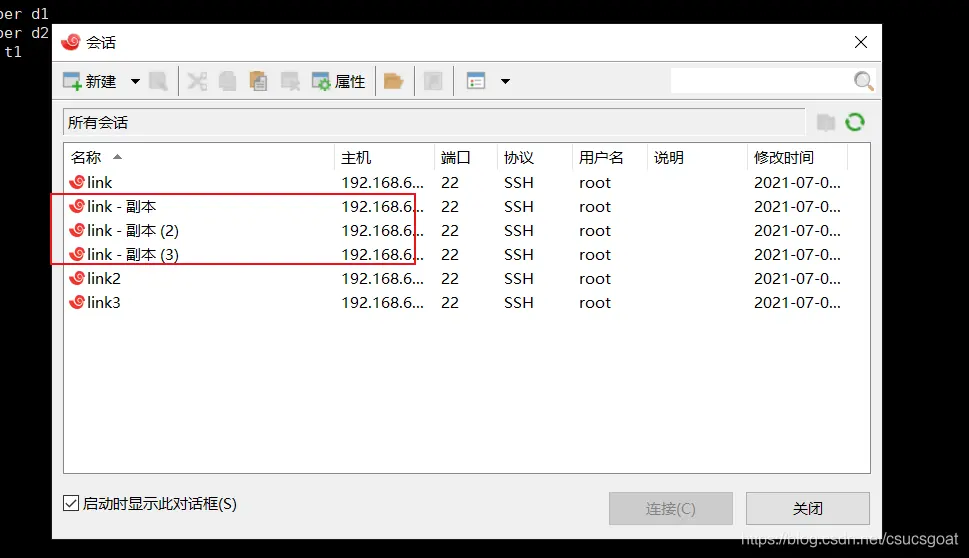Select the session named link2
969x558 pixels.
click(104, 279)
